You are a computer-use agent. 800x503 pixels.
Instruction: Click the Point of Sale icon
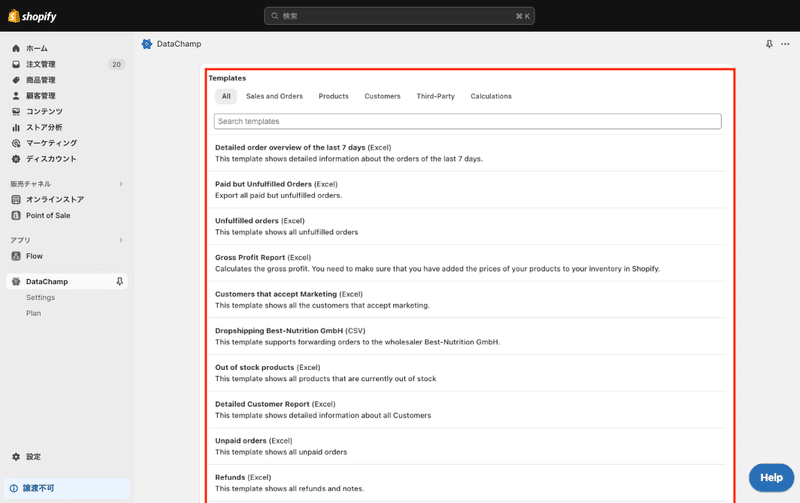tap(16, 215)
